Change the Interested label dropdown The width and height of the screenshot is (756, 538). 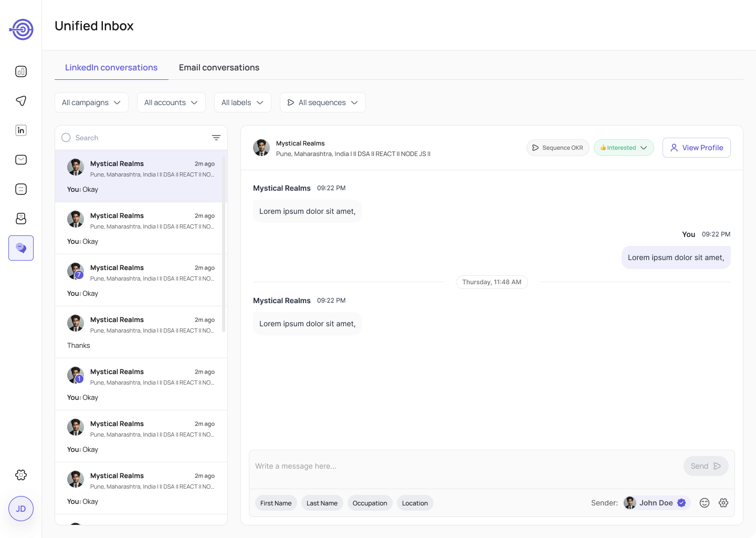pos(624,148)
